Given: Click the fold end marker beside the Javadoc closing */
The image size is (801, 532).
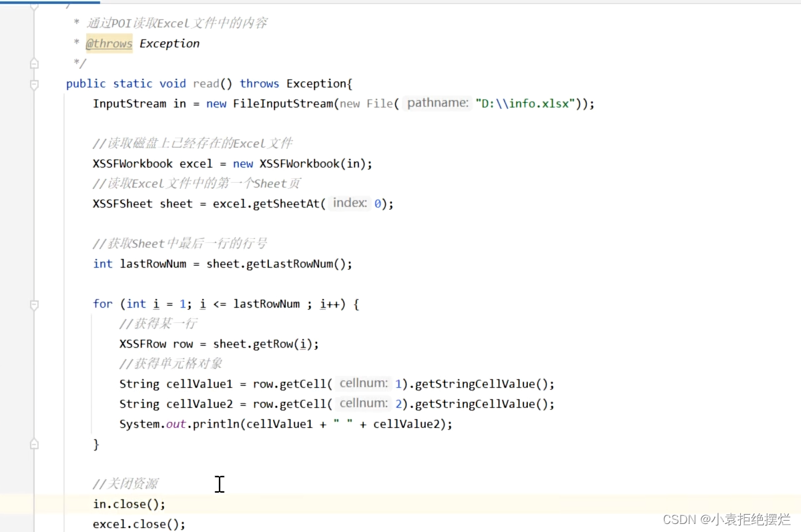Looking at the screenshot, I should coord(34,64).
